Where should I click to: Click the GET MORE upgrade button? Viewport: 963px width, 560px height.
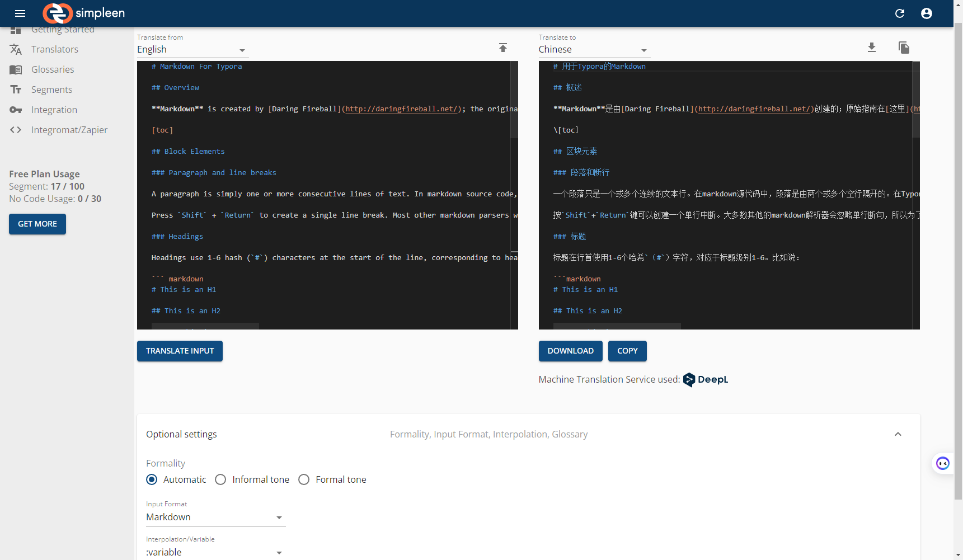click(x=37, y=224)
